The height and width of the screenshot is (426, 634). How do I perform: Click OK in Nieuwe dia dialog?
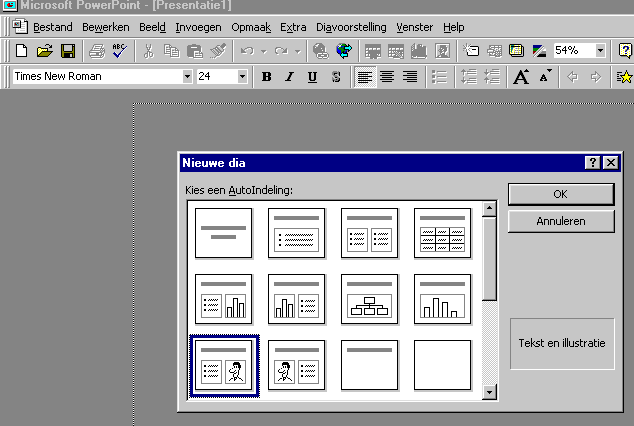point(561,194)
